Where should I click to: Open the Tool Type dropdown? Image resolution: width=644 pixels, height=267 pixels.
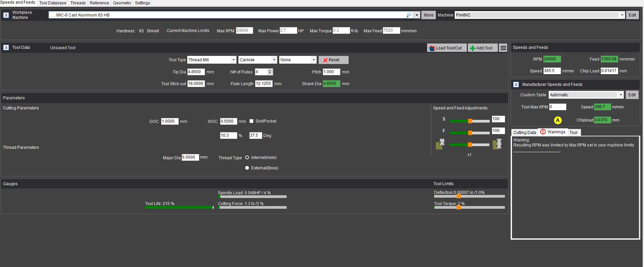[x=233, y=60]
